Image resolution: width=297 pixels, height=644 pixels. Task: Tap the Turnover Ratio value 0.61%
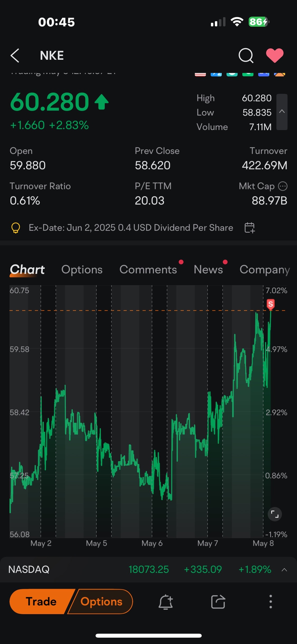[25, 201]
